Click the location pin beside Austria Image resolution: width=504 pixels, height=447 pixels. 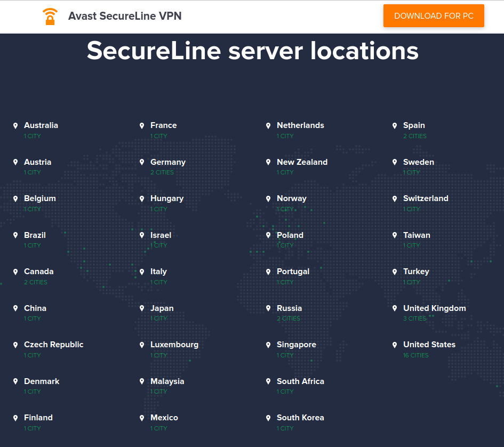pyautogui.click(x=15, y=162)
